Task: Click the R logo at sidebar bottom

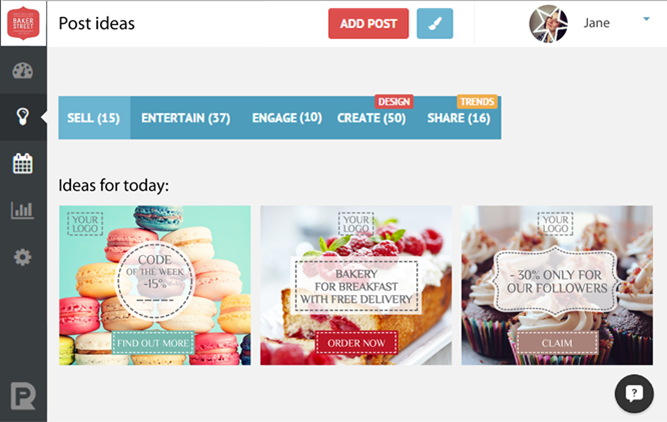Action: tap(23, 396)
